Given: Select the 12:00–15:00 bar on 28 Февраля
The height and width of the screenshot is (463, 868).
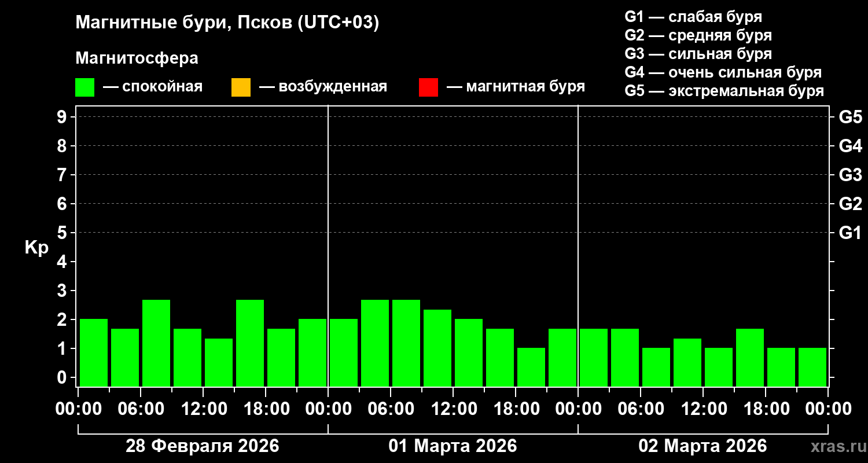Looking at the screenshot, I should point(219,362).
